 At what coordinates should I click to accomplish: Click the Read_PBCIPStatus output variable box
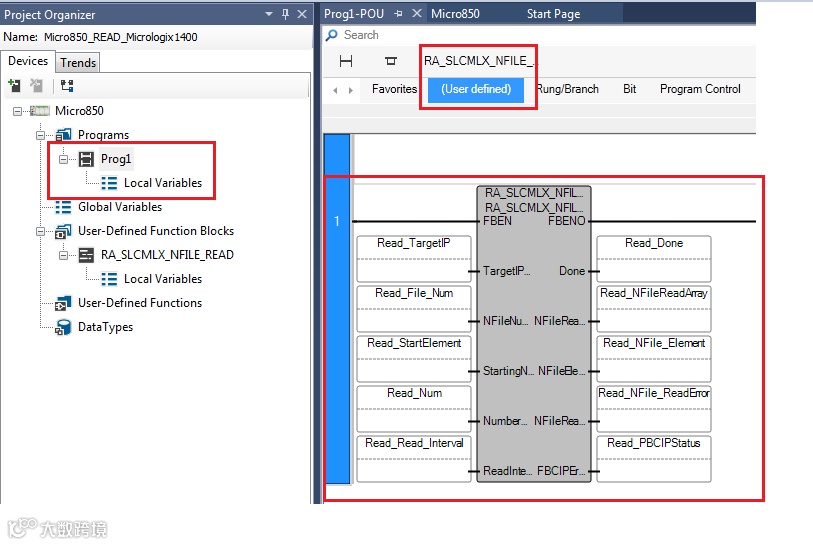click(x=654, y=458)
